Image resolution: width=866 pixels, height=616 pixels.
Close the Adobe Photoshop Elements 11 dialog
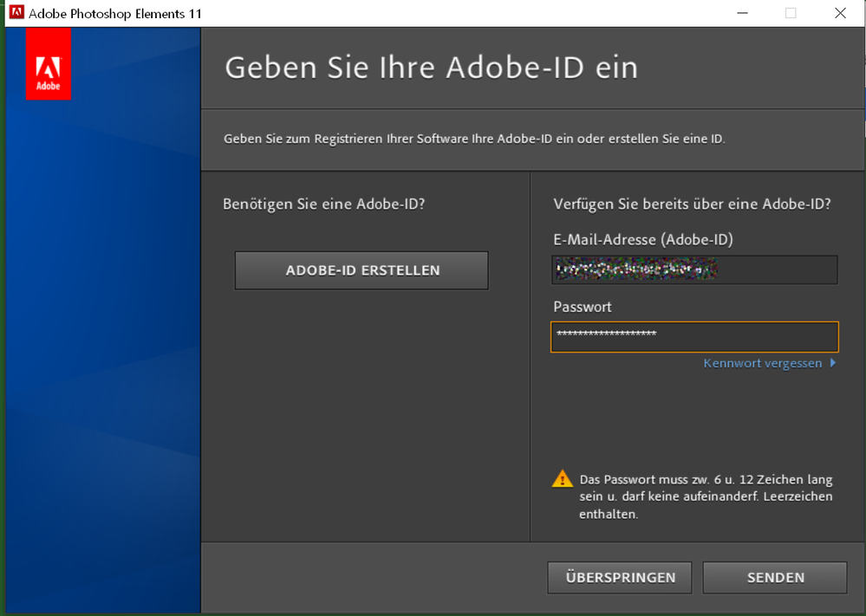pyautogui.click(x=840, y=13)
